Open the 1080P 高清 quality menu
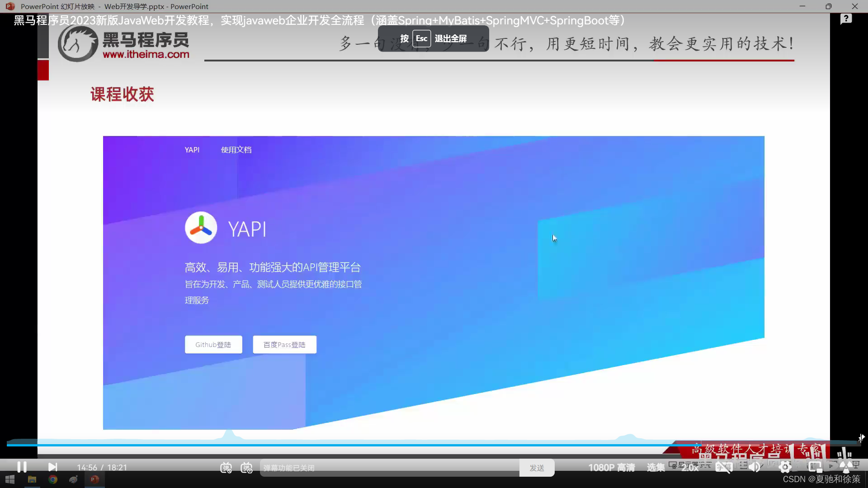This screenshot has height=488, width=868. (611, 468)
